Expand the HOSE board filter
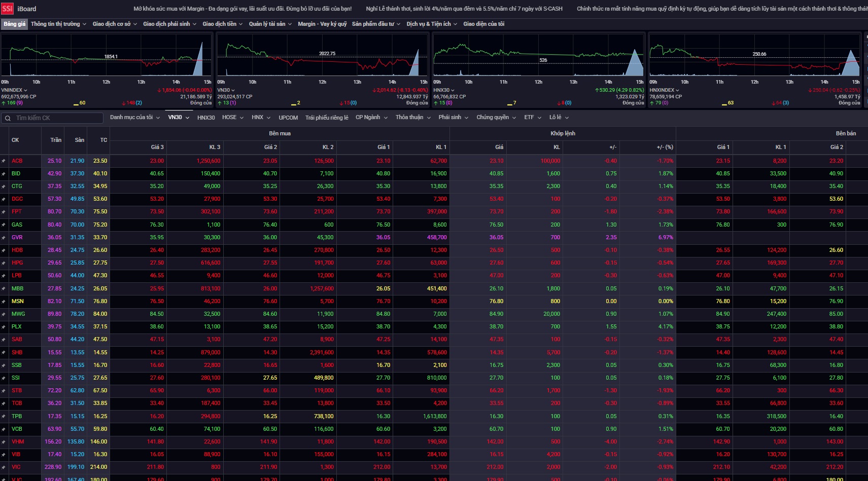 tap(233, 118)
